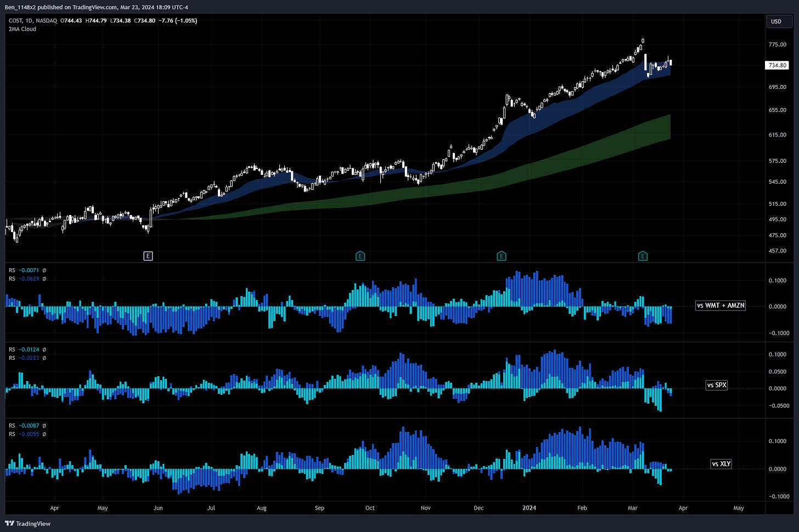Select the 734.80 current price label
This screenshot has height=532, width=799.
tap(777, 65)
